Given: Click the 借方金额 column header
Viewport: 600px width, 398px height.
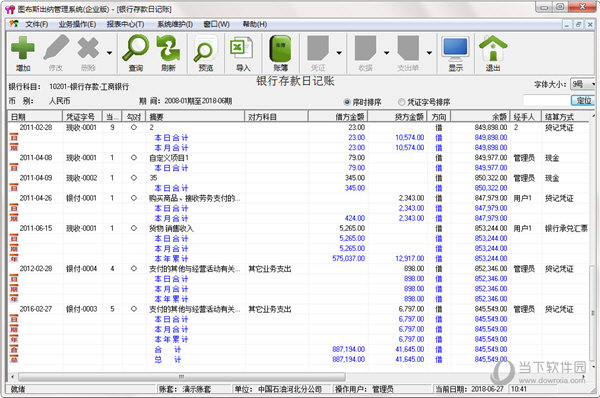Looking at the screenshot, I should pos(338,117).
